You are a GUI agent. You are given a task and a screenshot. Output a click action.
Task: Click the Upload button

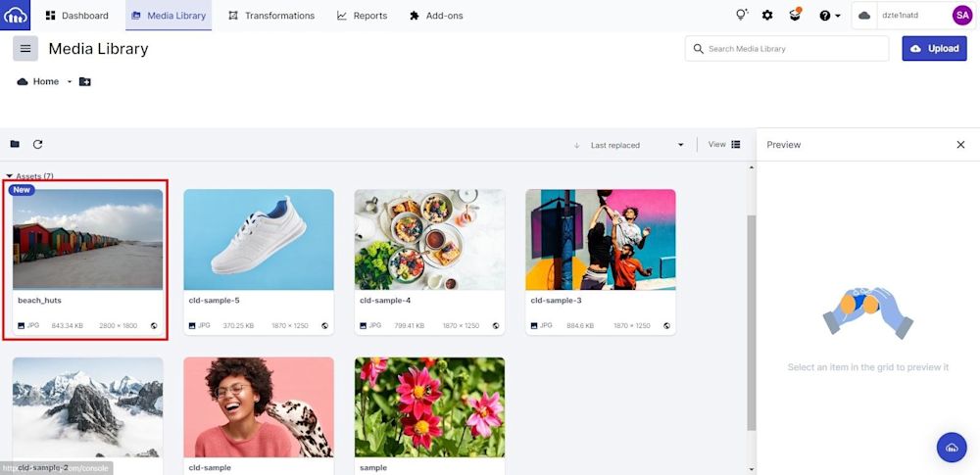(934, 48)
